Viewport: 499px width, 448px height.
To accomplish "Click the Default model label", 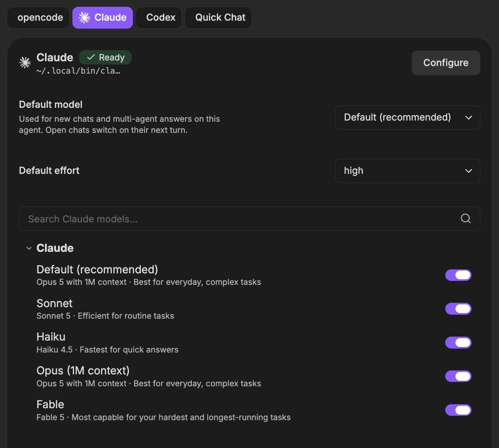I will pyautogui.click(x=51, y=105).
